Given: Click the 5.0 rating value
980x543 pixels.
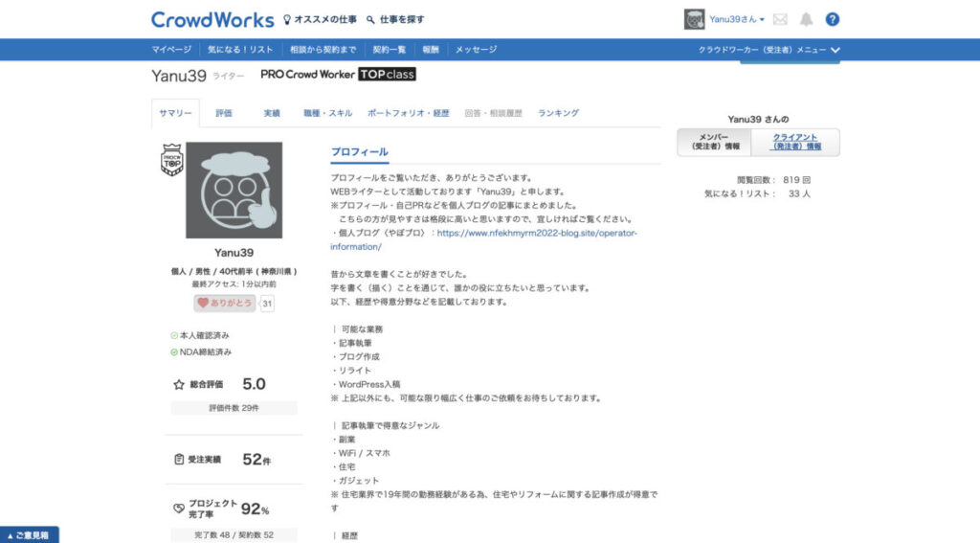Looking at the screenshot, I should (x=254, y=384).
